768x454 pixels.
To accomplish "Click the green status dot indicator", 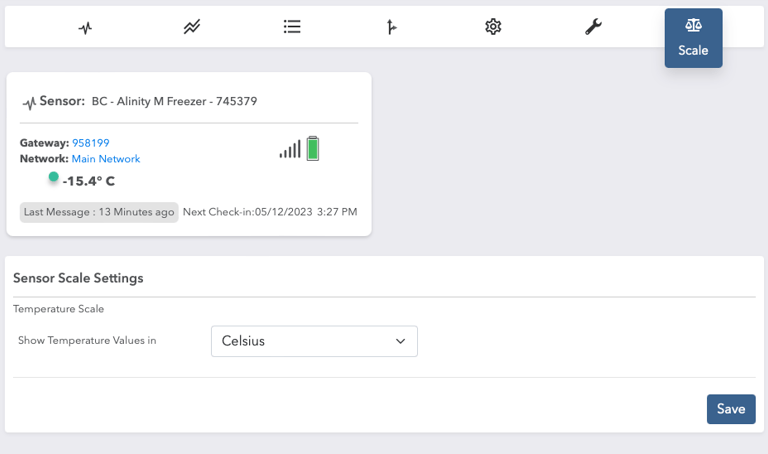I will click(53, 177).
